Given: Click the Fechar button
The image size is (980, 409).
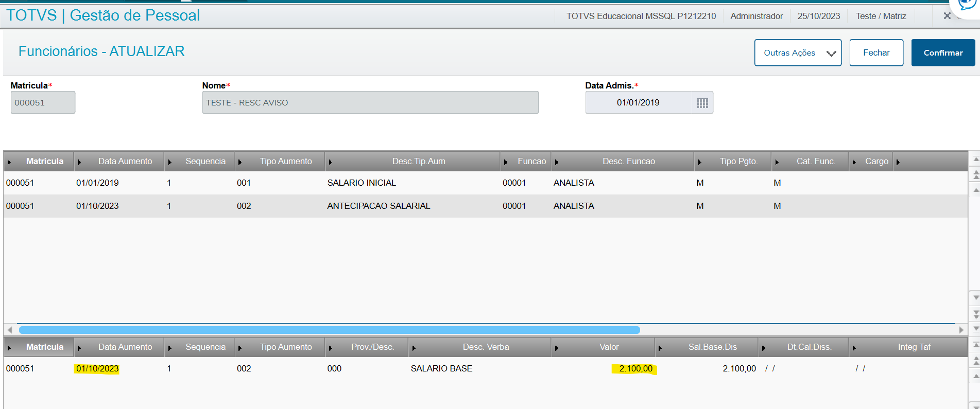Looking at the screenshot, I should [x=876, y=52].
